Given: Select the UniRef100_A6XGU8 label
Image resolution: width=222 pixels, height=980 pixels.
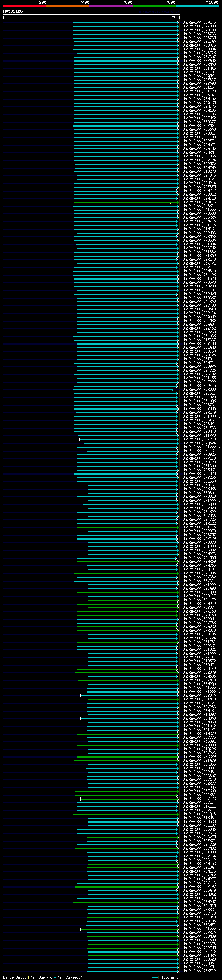Looking at the screenshot, I should tap(199, 390).
